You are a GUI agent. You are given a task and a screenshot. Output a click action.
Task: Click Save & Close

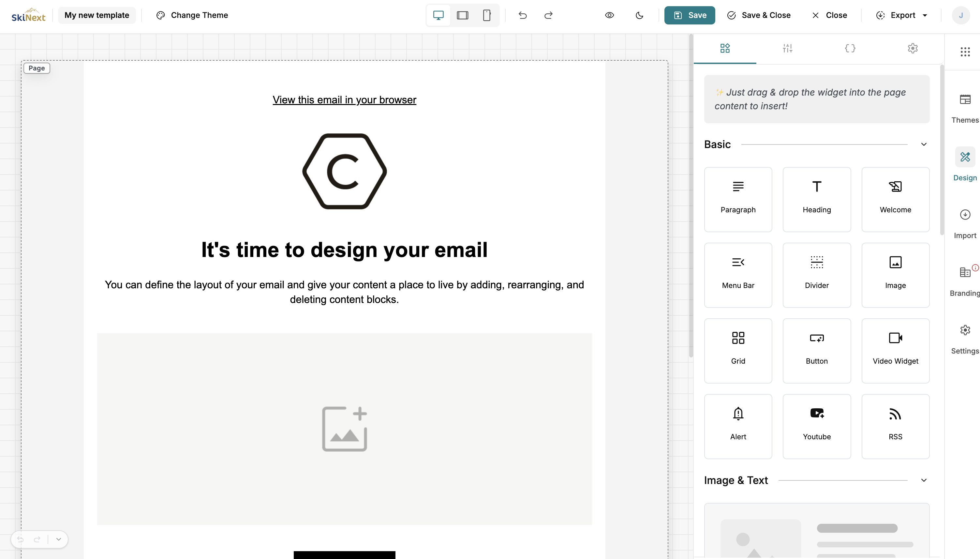tap(759, 15)
